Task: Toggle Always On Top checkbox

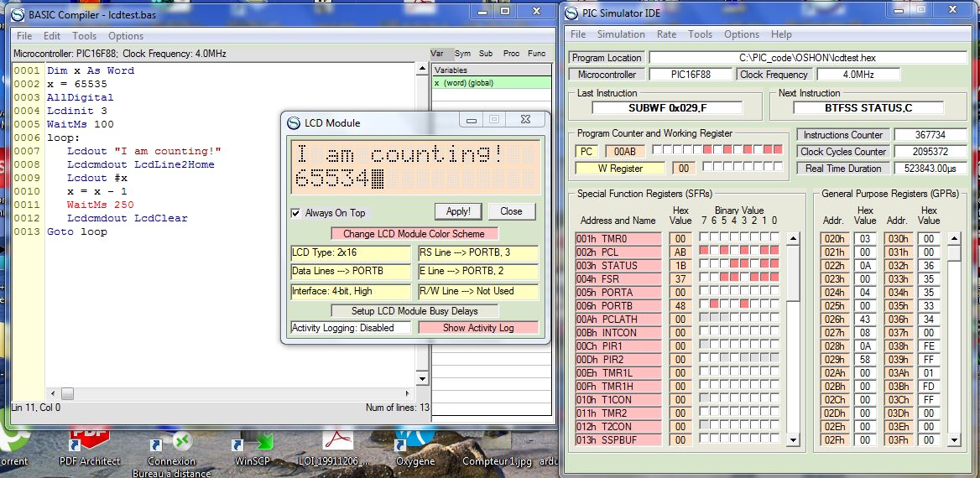Action: pyautogui.click(x=295, y=213)
